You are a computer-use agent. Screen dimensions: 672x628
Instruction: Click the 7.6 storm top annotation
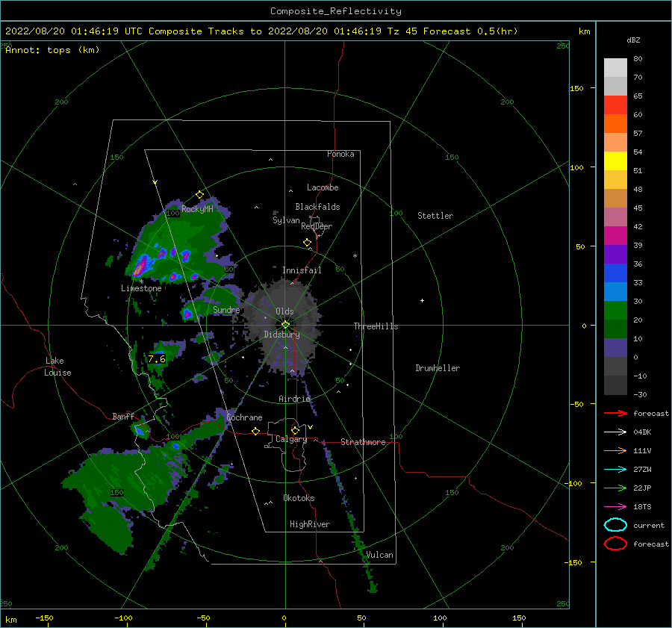click(x=157, y=358)
